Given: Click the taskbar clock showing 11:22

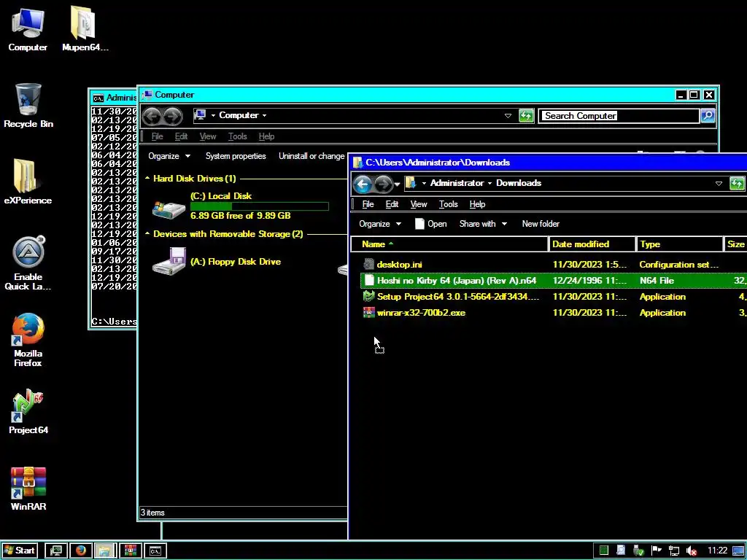Looking at the screenshot, I should click(x=717, y=551).
